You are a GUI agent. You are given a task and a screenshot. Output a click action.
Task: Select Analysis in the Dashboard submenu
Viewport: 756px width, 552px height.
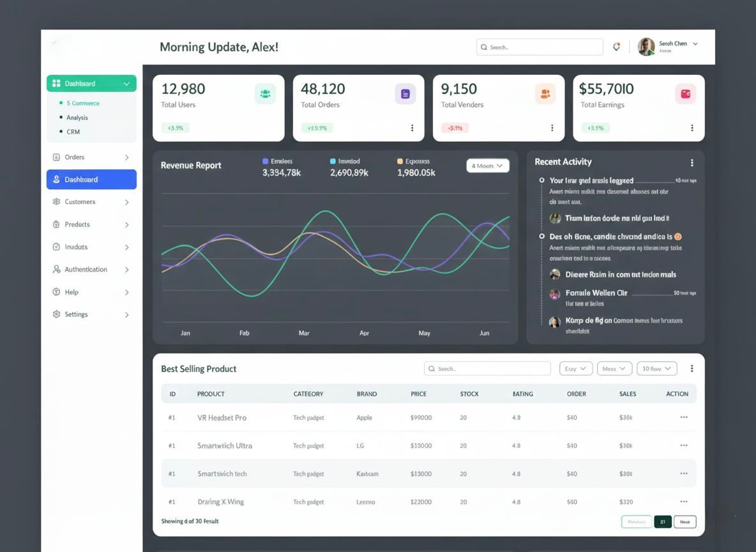pyautogui.click(x=77, y=118)
